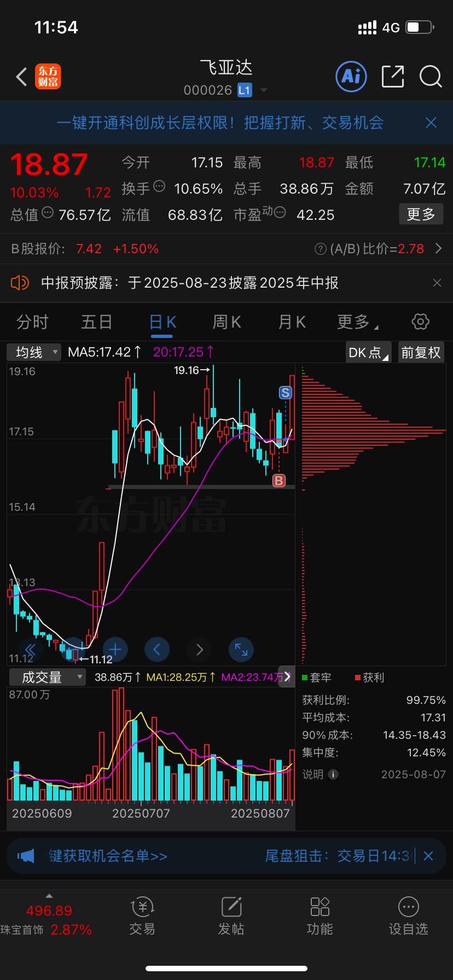This screenshot has width=453, height=980.
Task: Open the 成交量 indicator dropdown
Action: (x=48, y=677)
